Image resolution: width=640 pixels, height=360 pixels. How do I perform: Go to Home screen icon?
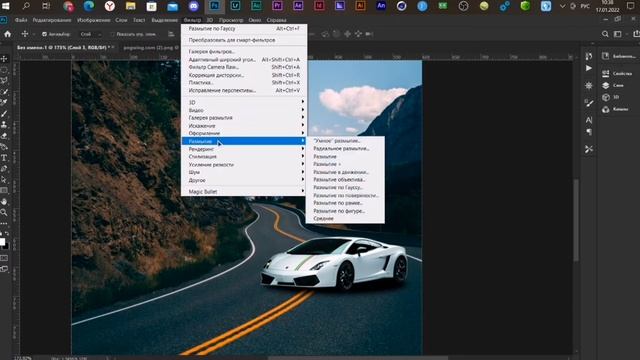7,34
